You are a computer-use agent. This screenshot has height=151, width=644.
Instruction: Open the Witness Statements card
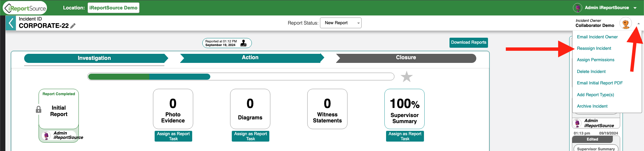tap(327, 109)
